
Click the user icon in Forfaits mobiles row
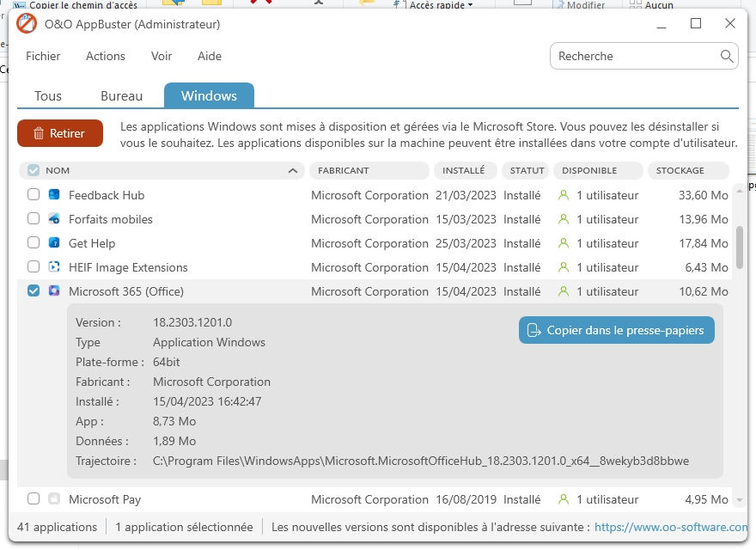[x=564, y=219]
